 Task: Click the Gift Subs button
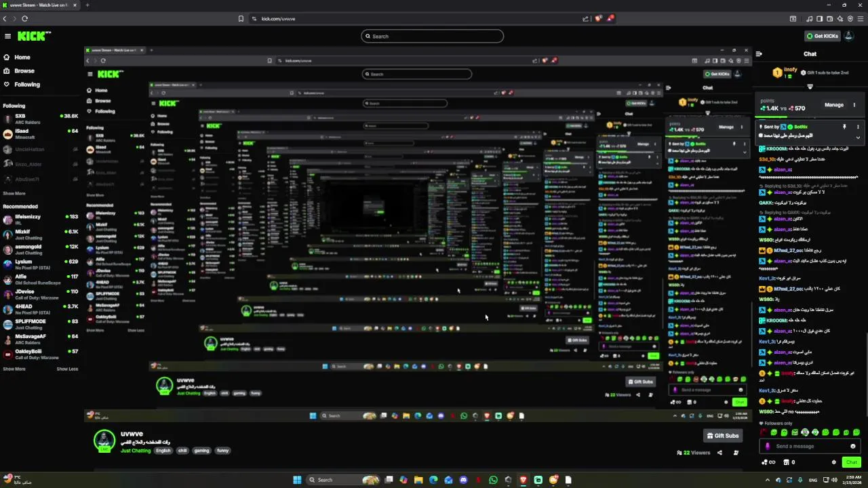pos(722,436)
